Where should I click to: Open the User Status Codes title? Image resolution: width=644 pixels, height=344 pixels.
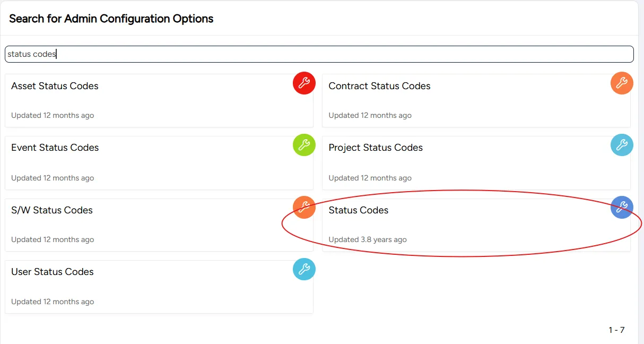(x=52, y=272)
